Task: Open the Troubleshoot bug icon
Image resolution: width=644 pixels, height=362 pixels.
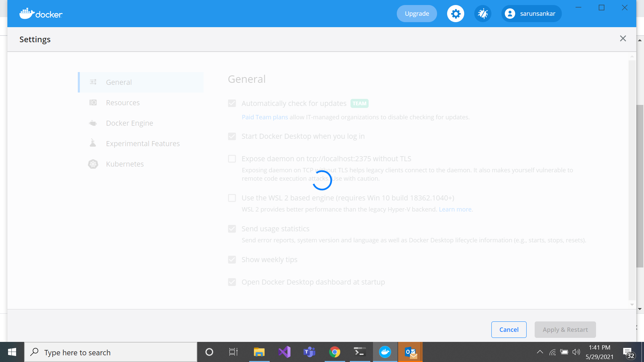Action: [483, 14]
